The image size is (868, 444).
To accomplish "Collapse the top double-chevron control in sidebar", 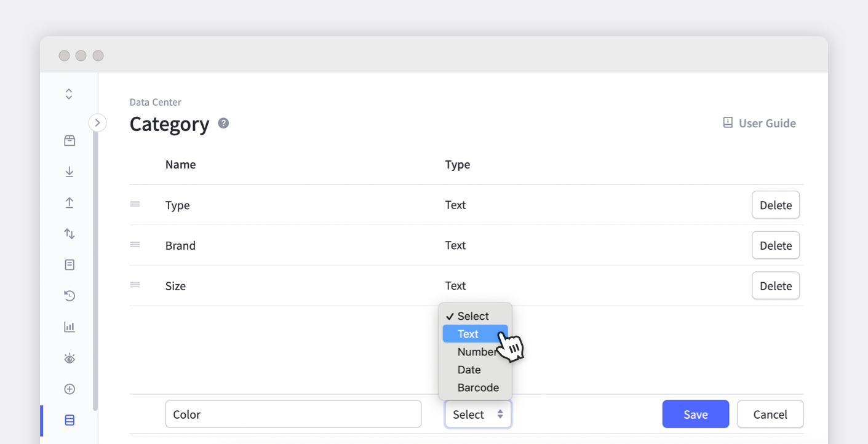I will pos(68,93).
